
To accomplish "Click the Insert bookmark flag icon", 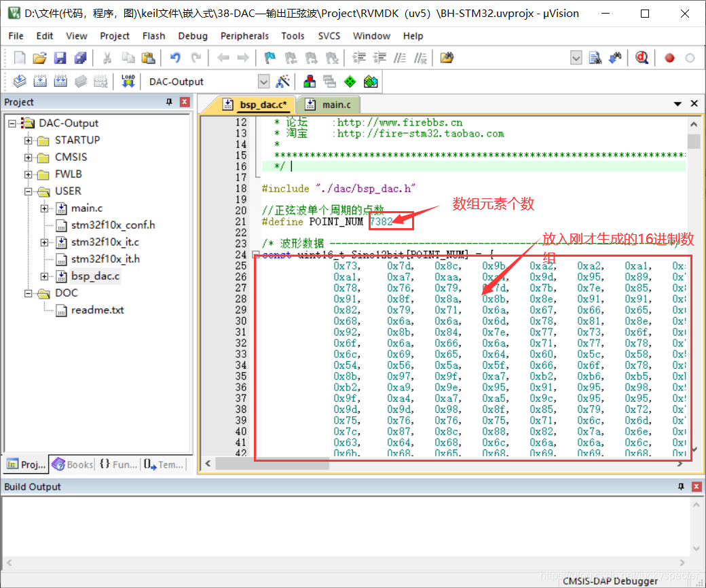I will [270, 58].
